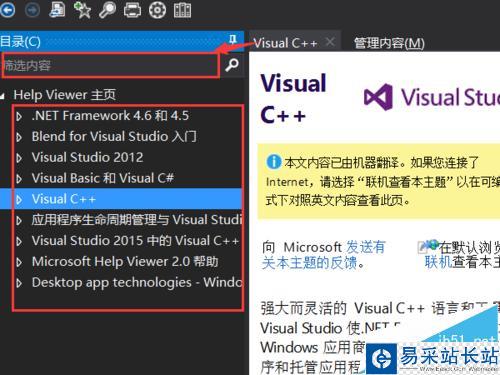
Task: Open viewer options gear icon
Action: click(157, 10)
